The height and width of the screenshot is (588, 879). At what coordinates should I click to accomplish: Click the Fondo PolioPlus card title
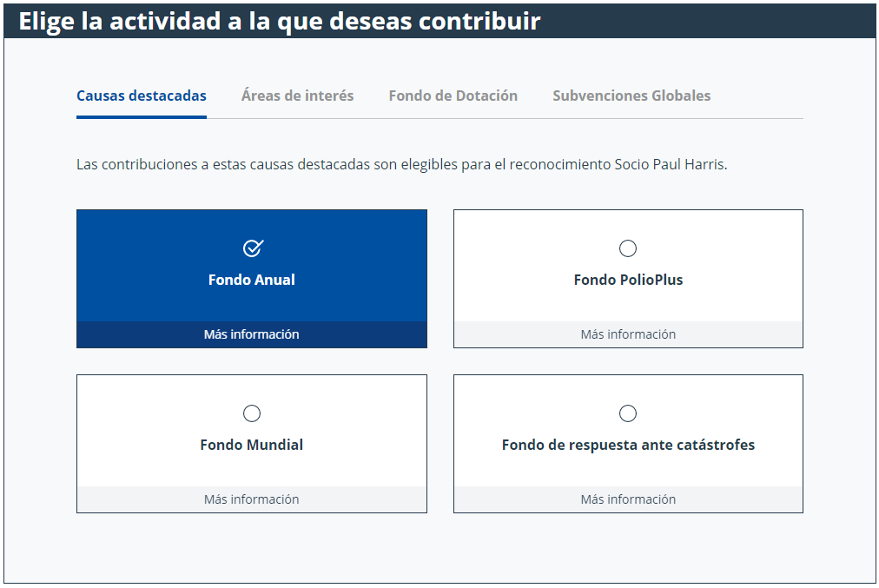tap(628, 280)
